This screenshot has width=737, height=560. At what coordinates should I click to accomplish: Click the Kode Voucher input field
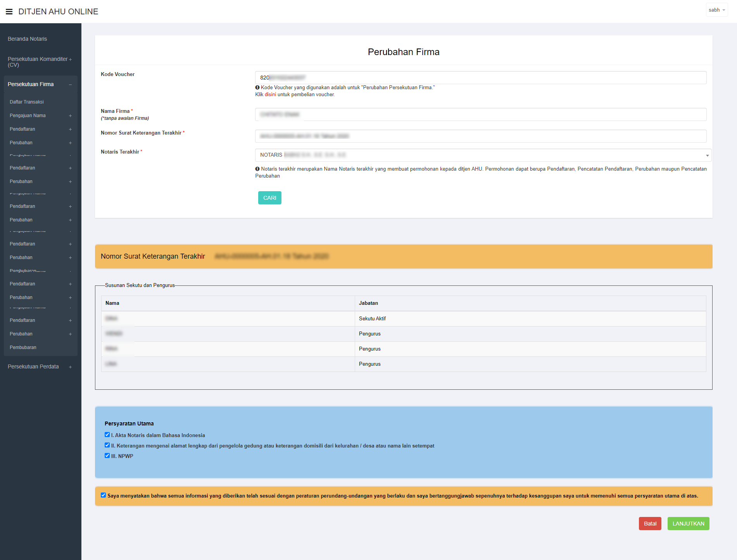[480, 78]
